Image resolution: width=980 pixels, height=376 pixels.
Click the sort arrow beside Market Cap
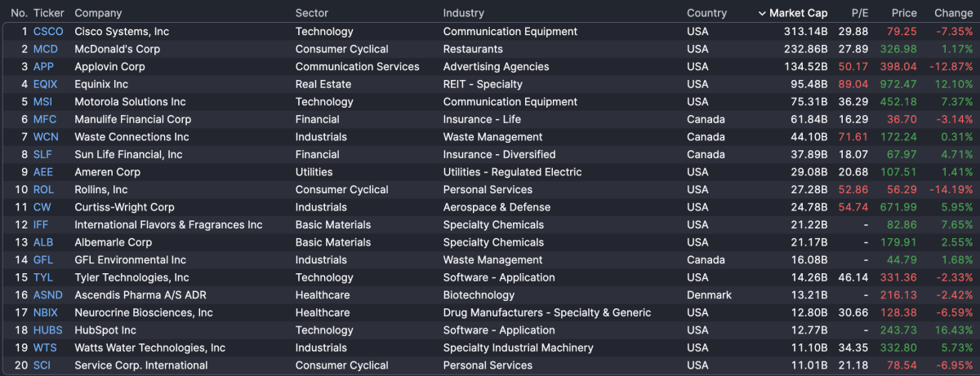[762, 13]
